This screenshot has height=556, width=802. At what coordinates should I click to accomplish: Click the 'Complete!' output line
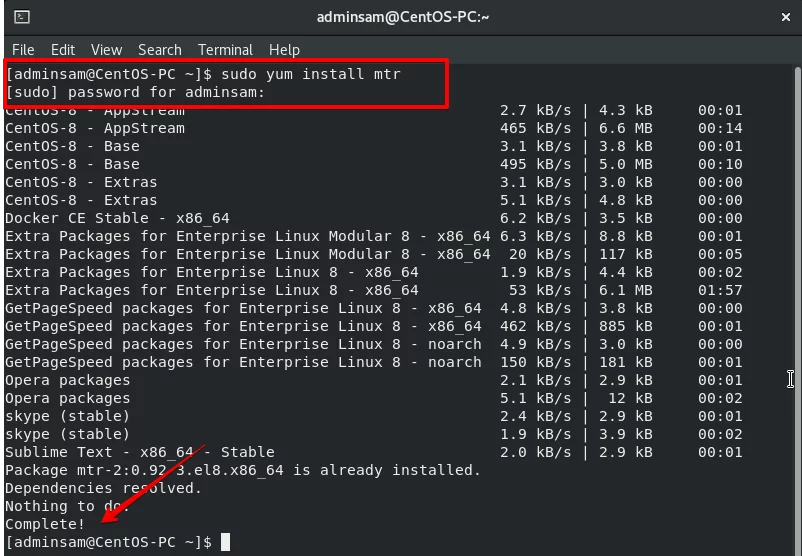(45, 524)
